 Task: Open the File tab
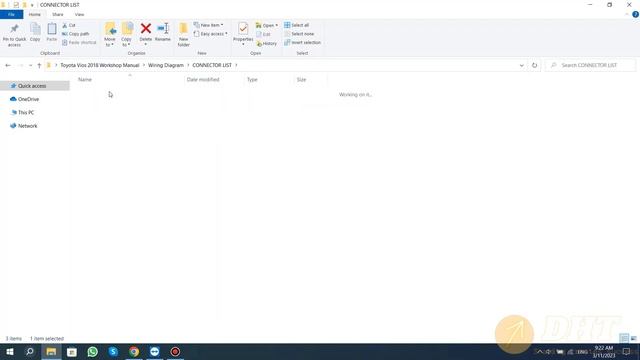click(x=11, y=14)
